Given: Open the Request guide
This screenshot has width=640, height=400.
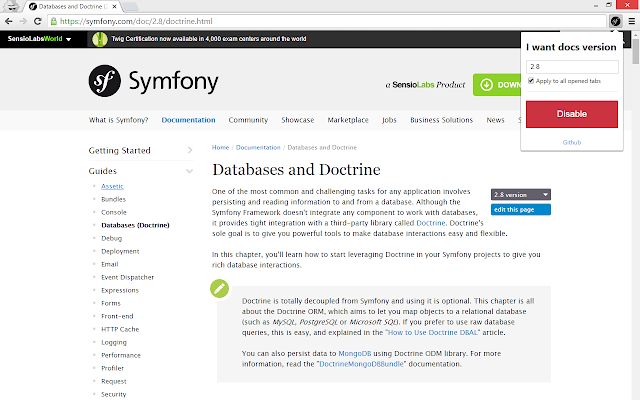Looking at the screenshot, I should point(114,381).
